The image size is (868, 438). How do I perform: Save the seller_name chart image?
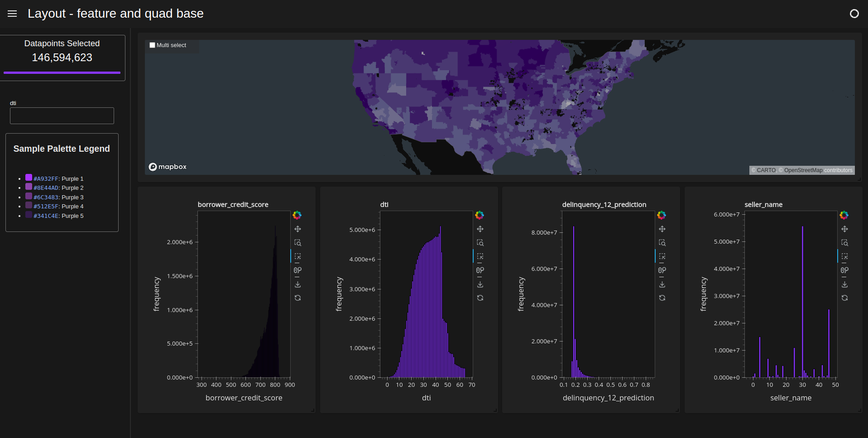click(x=844, y=284)
